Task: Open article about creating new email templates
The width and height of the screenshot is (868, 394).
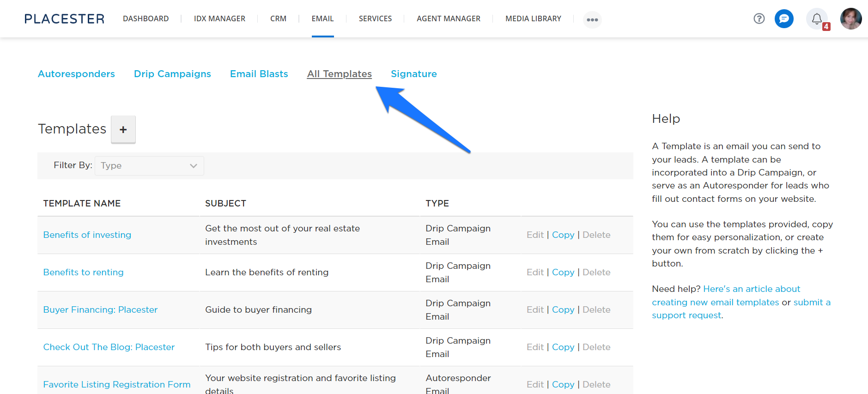Action: tap(726, 296)
